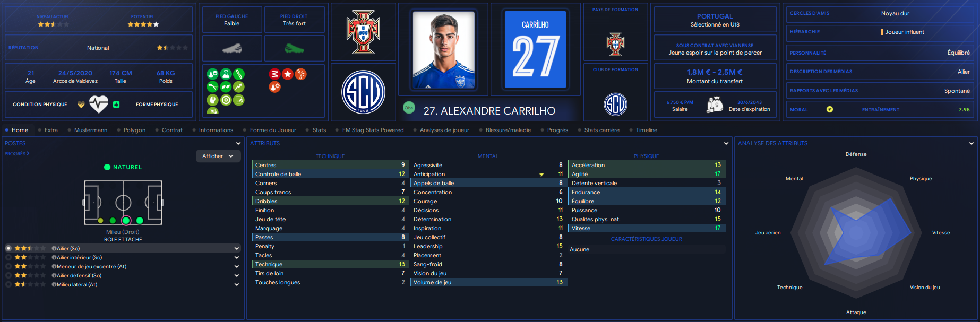This screenshot has width=980, height=322.
Task: Click the green thumbs-up fitness icon
Action: point(116,105)
